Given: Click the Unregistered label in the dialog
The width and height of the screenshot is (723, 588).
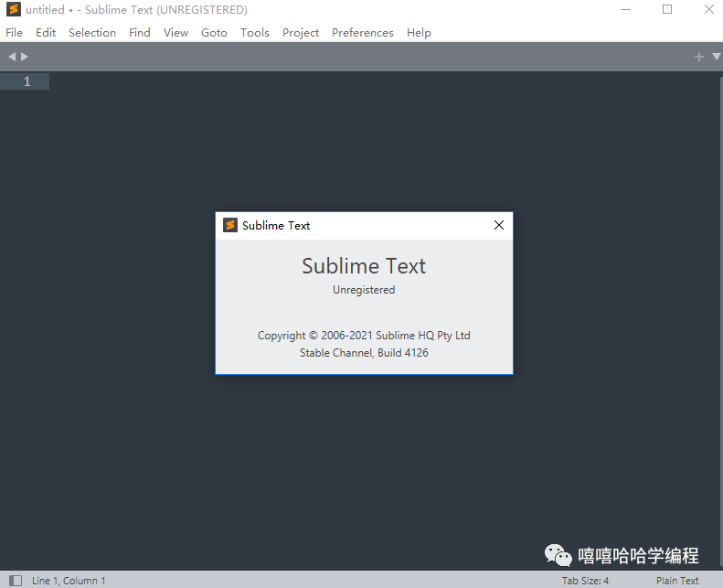Looking at the screenshot, I should (364, 290).
